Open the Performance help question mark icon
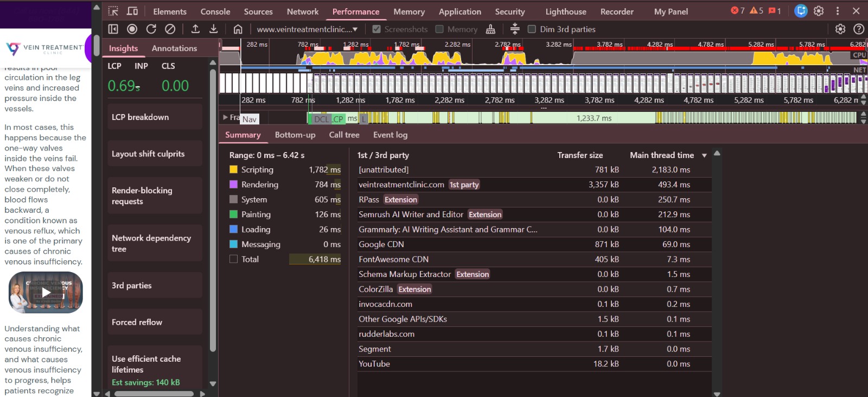The width and height of the screenshot is (868, 397). coord(859,29)
